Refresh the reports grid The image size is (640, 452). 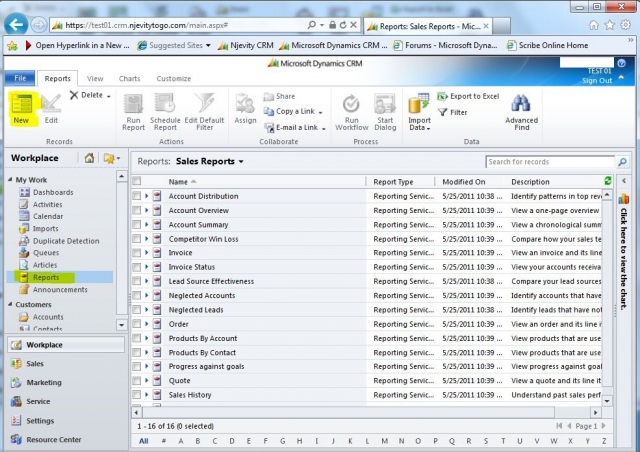[608, 181]
